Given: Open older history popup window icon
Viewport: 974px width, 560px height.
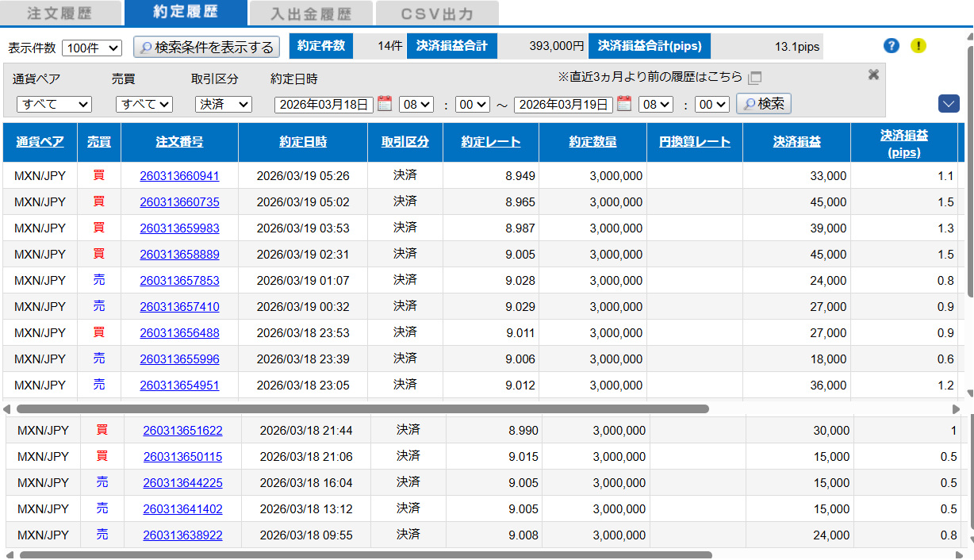Looking at the screenshot, I should [755, 78].
